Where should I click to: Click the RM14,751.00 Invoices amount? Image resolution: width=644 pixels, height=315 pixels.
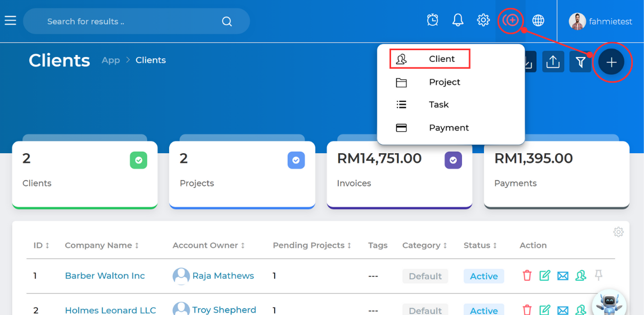click(x=379, y=159)
